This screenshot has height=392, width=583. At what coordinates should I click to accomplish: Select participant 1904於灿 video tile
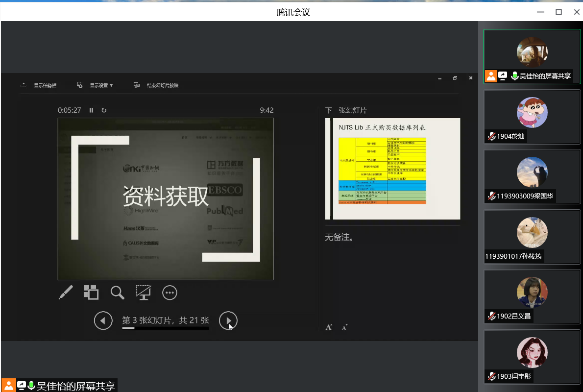coord(532,117)
